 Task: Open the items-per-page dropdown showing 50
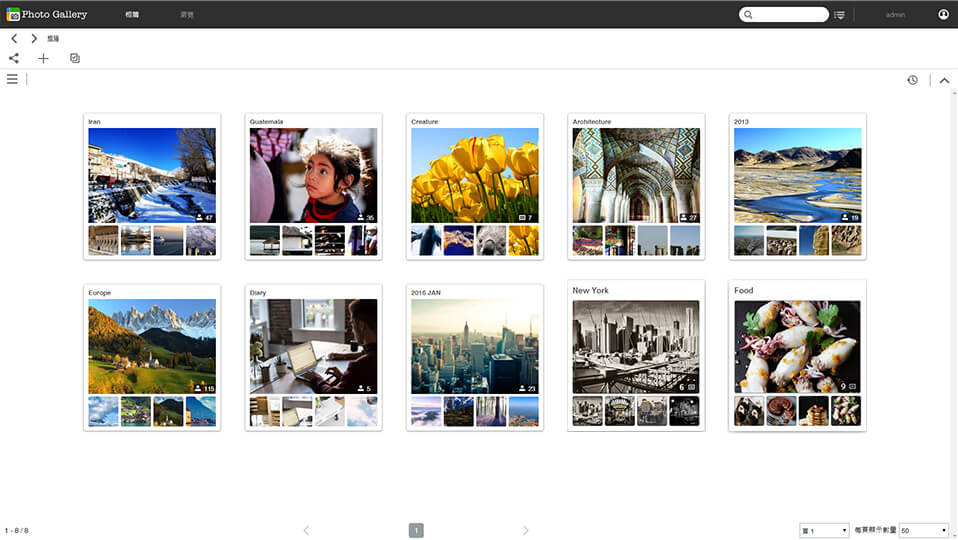(923, 530)
